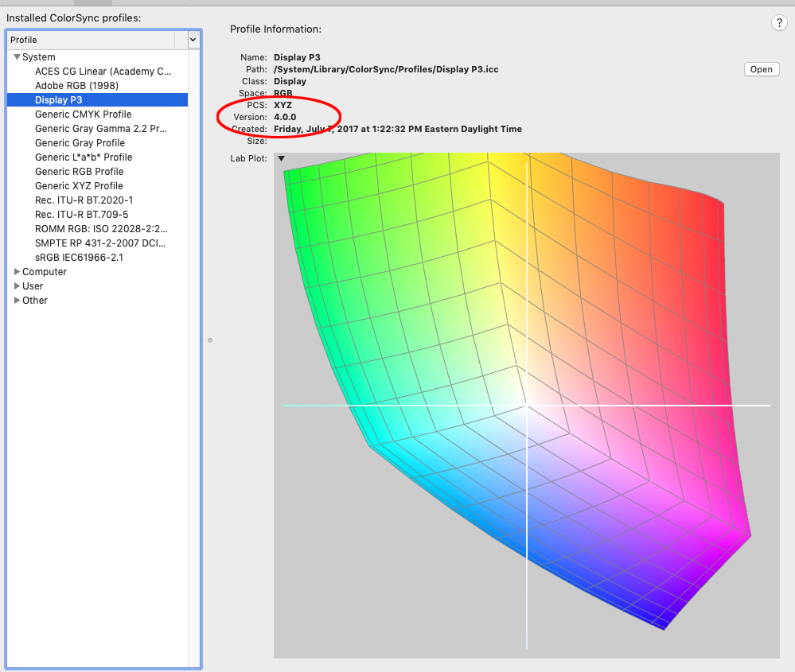Click the help question mark icon

pos(778,23)
